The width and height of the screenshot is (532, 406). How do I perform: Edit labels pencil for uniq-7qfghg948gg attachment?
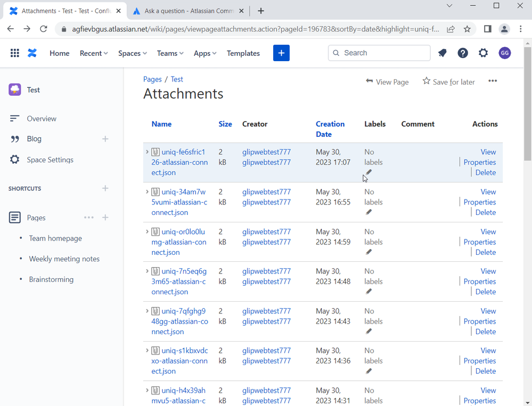(369, 332)
